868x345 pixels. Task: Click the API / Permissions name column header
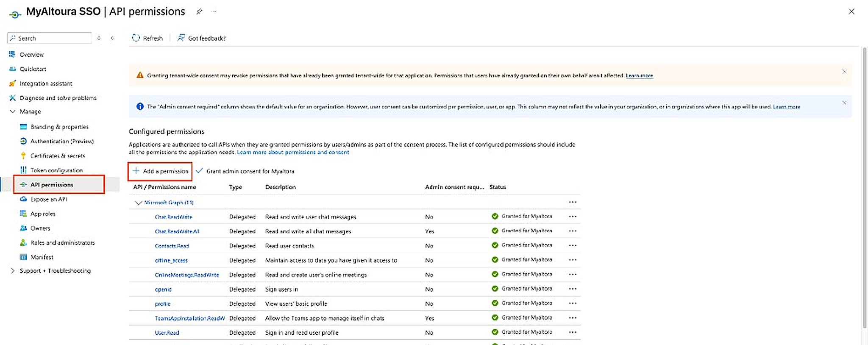164,187
